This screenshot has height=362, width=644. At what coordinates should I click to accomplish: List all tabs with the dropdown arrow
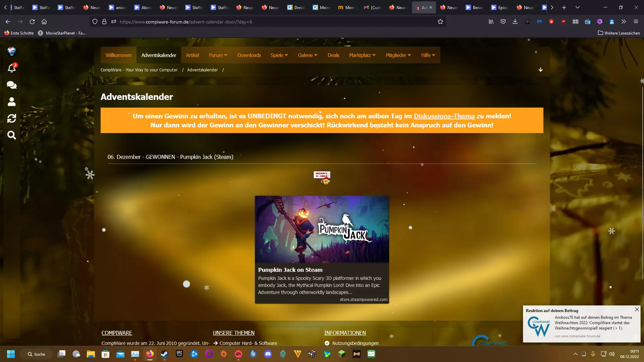tap(578, 7)
